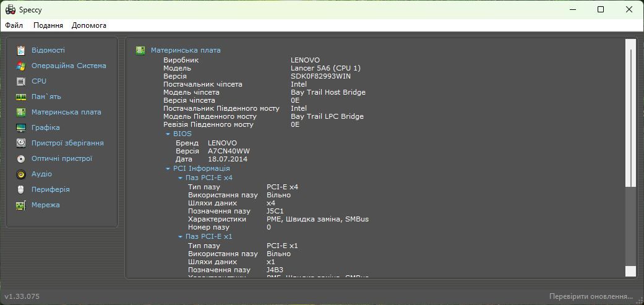Click the scrollbar track below the thumb
The height and width of the screenshot is (305, 644).
(x=630, y=226)
